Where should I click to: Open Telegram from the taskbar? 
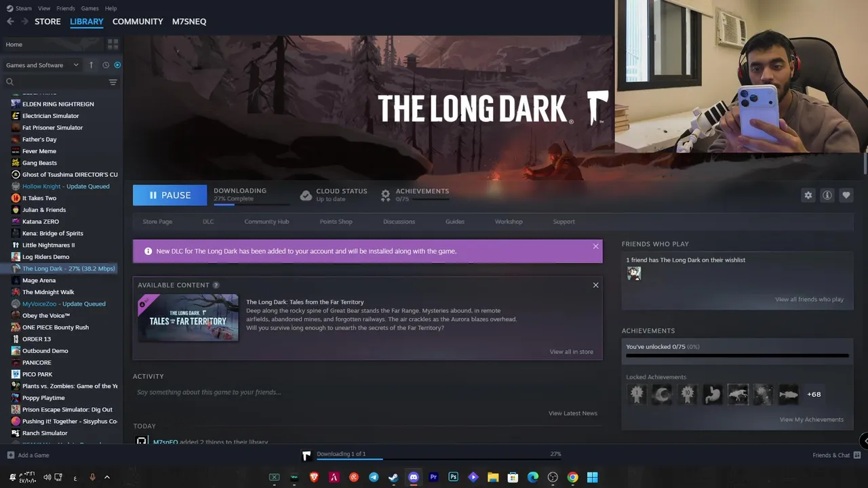374,477
